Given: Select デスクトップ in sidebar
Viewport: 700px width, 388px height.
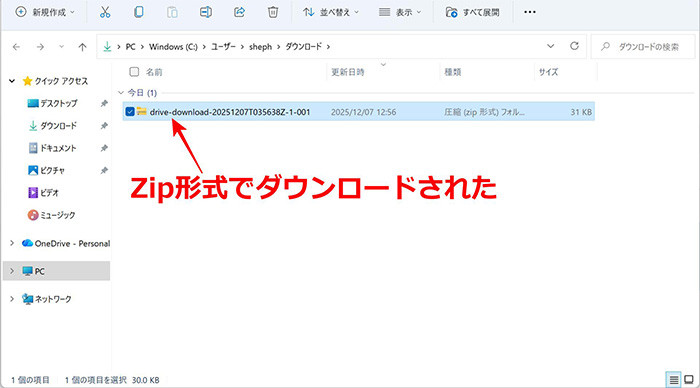Looking at the screenshot, I should (52, 103).
